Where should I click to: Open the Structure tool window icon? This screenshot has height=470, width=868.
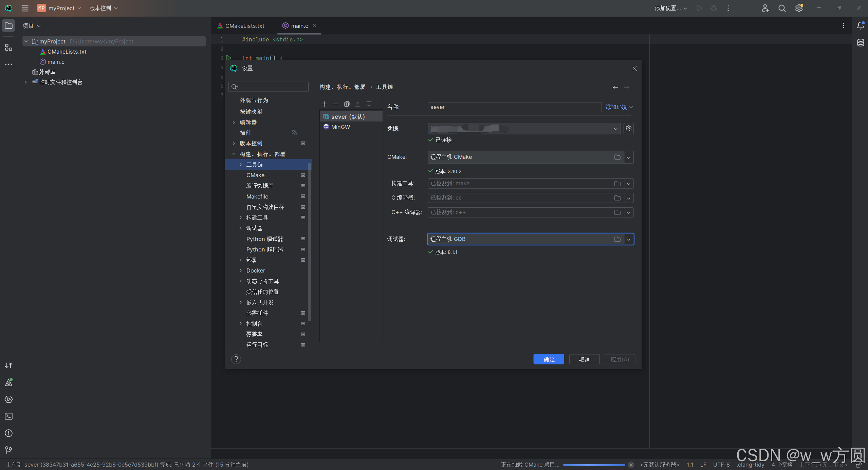point(8,48)
